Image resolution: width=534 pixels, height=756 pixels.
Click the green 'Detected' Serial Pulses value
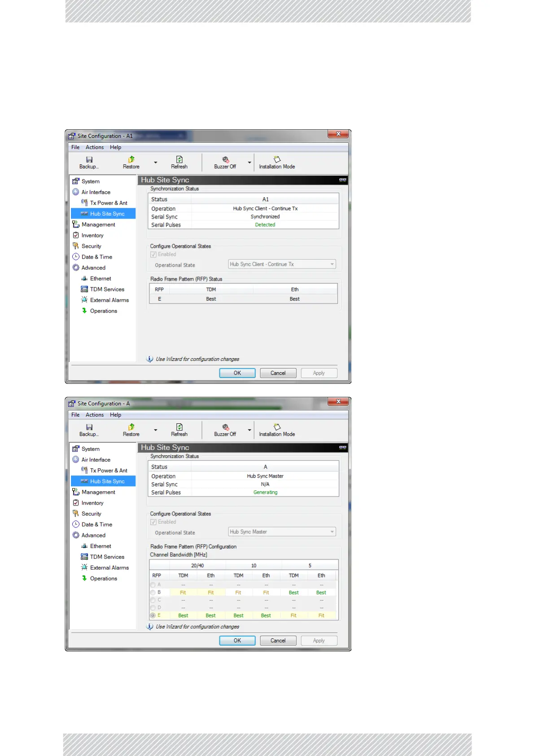tap(265, 225)
